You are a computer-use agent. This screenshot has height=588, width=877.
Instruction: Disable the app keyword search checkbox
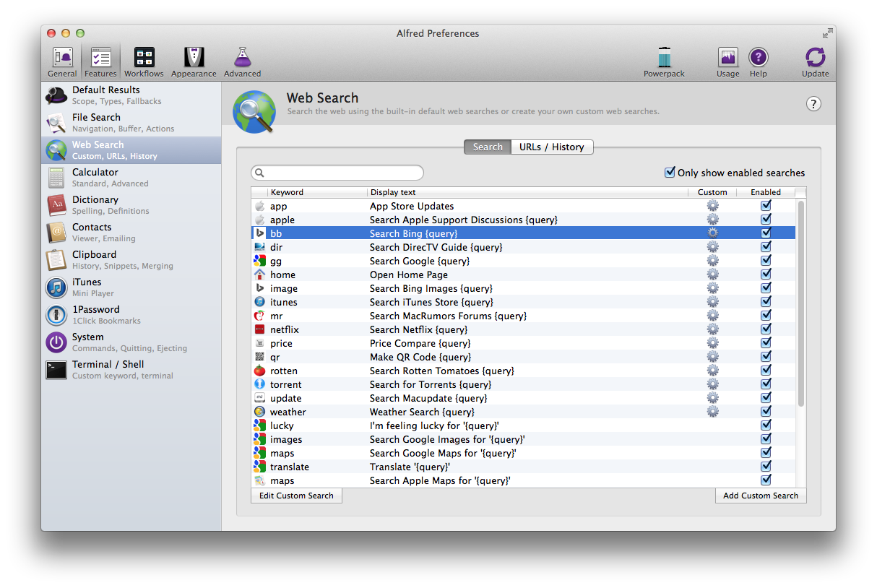pos(766,206)
